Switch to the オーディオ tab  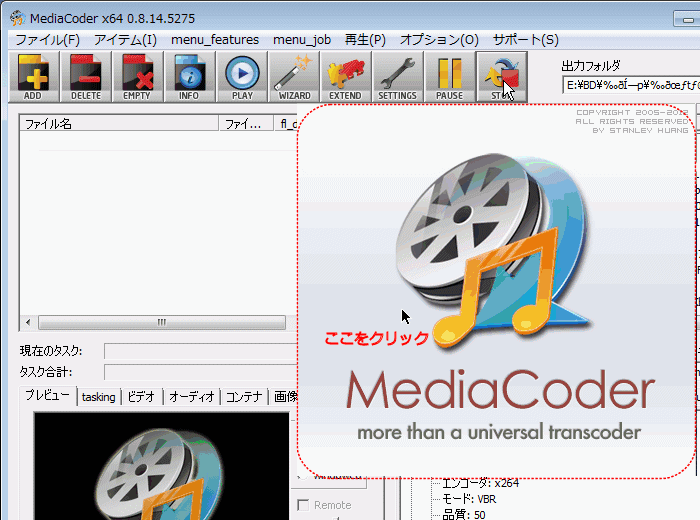pos(191,397)
